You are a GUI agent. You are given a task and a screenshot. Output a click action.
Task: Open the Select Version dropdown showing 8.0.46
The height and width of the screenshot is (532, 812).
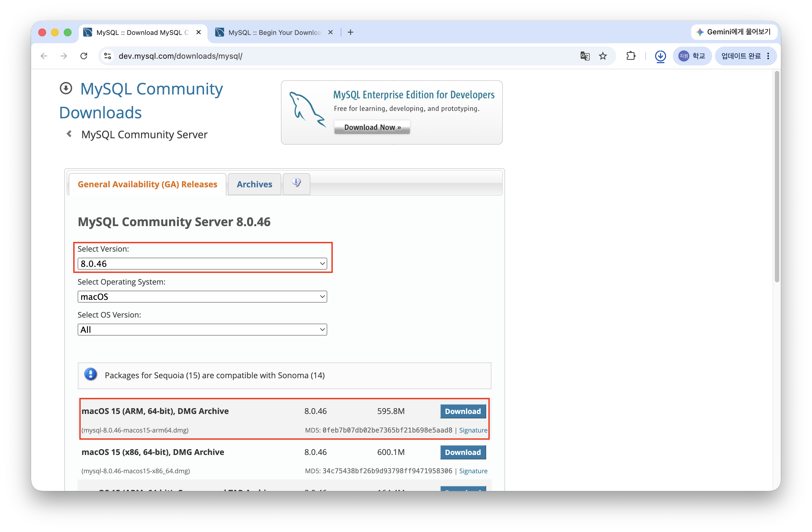202,264
